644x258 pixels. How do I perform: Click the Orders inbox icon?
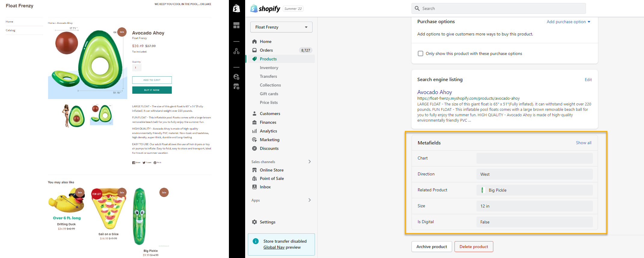tap(254, 50)
